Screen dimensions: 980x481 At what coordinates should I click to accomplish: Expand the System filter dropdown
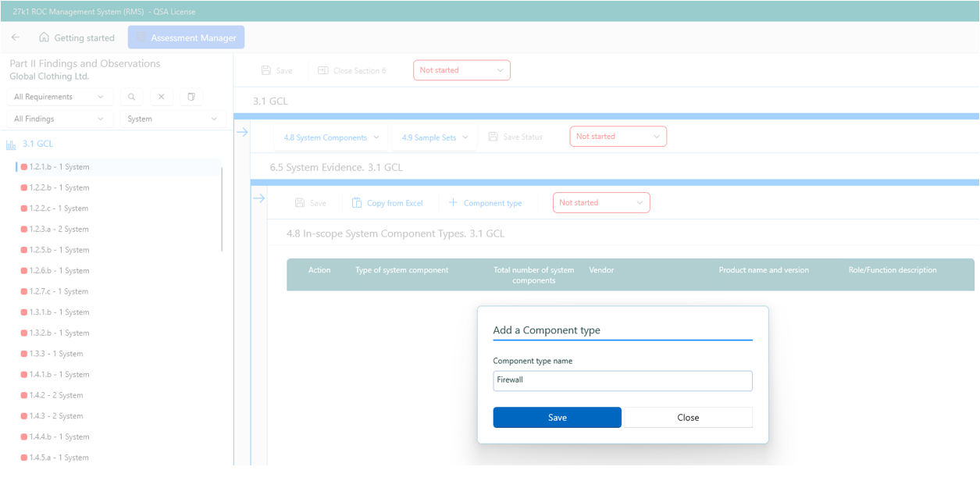coord(172,119)
